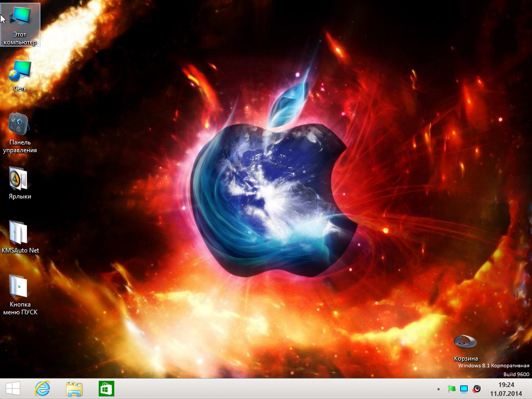Select the Панель управления icon
Screen dimensions: 532x399
(20, 133)
